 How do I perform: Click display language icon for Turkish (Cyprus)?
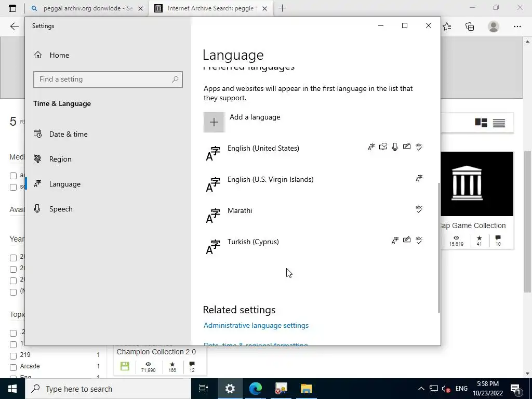[x=395, y=241]
